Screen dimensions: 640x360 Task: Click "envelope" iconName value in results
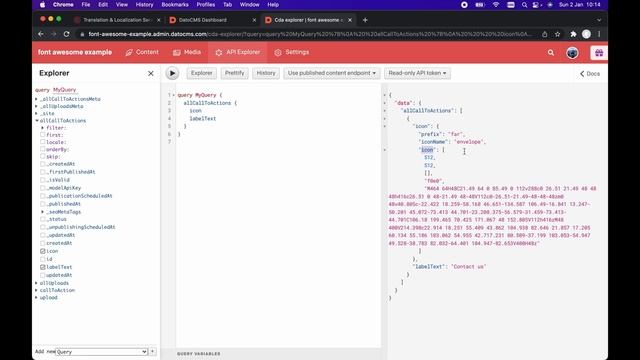point(469,142)
